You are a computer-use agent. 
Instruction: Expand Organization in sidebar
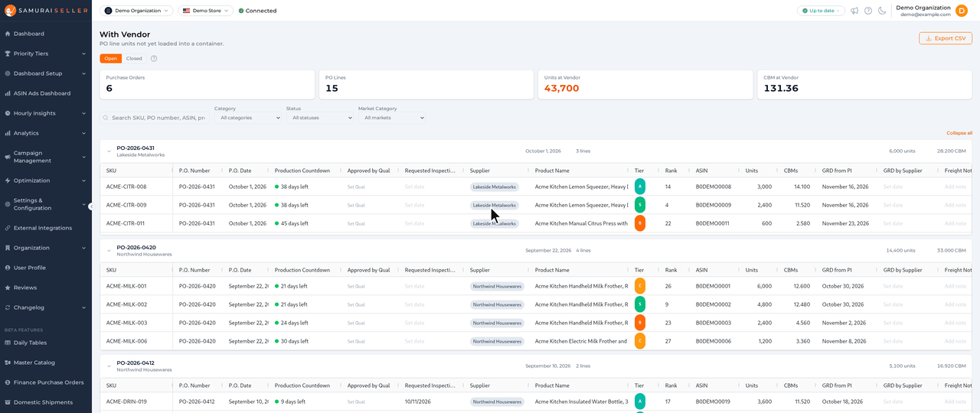46,248
